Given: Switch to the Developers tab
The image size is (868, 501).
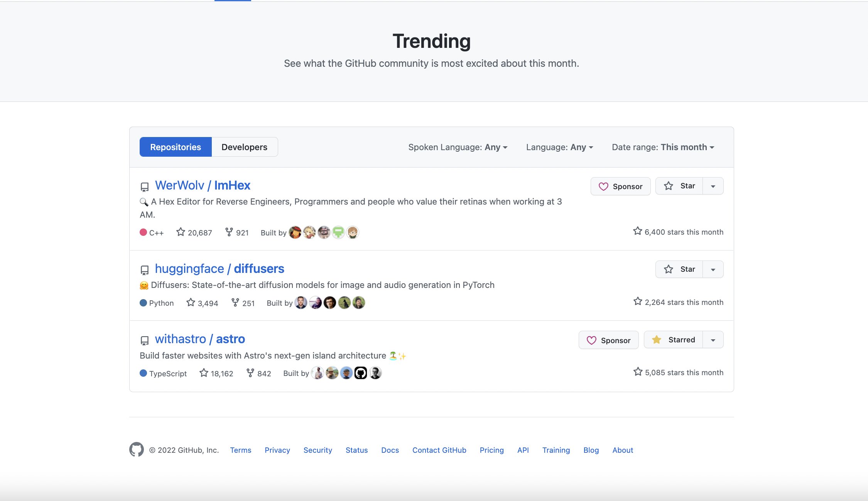Looking at the screenshot, I should point(244,147).
